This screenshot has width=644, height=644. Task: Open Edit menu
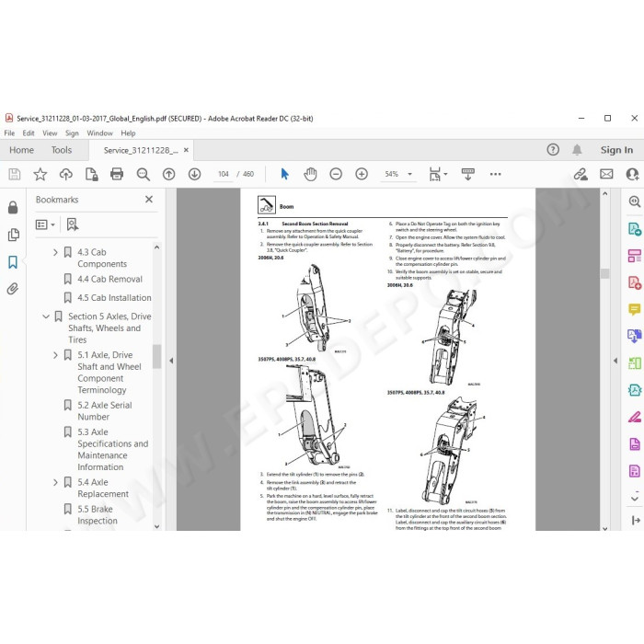coord(29,133)
